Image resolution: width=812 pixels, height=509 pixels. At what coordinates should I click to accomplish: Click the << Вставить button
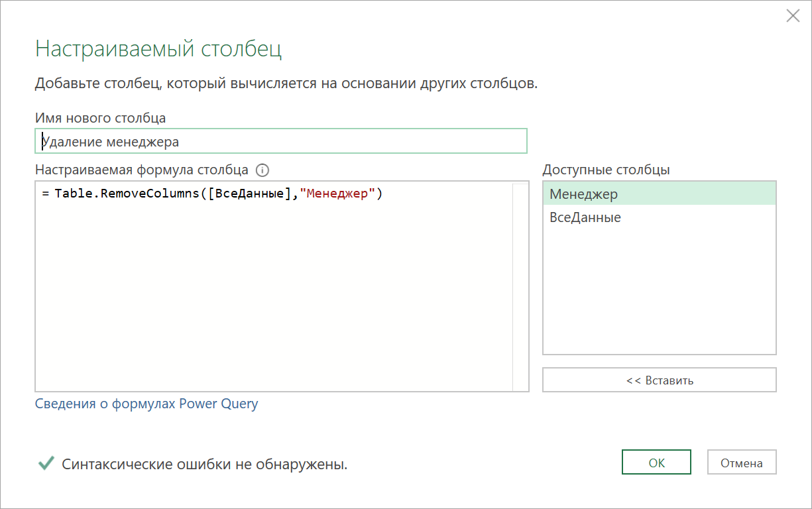pos(659,380)
